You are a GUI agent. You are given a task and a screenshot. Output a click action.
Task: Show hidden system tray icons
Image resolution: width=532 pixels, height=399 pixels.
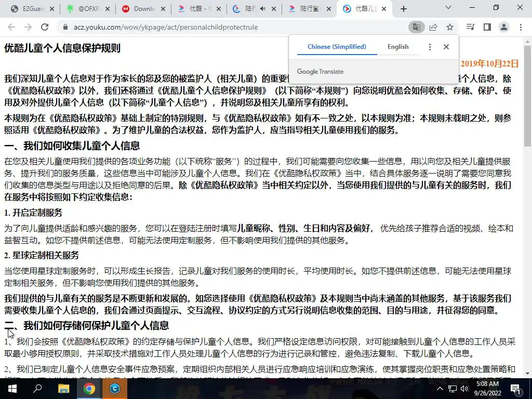440,389
